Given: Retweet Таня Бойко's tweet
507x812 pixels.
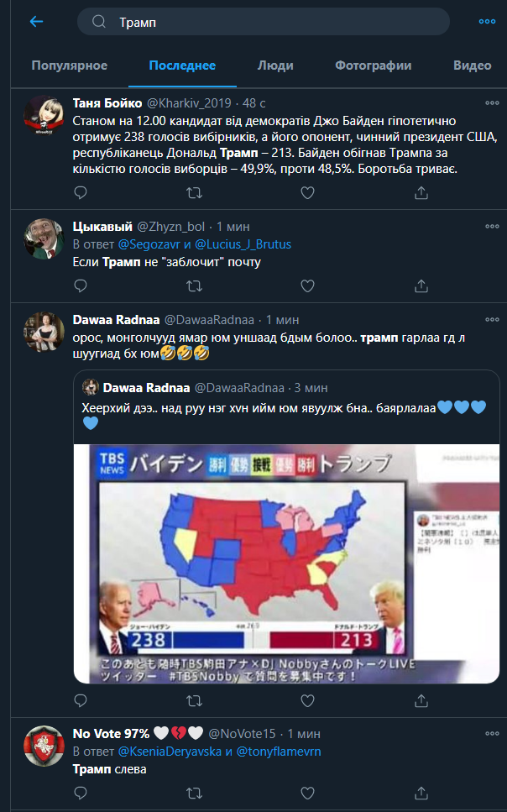Looking at the screenshot, I should click(194, 192).
